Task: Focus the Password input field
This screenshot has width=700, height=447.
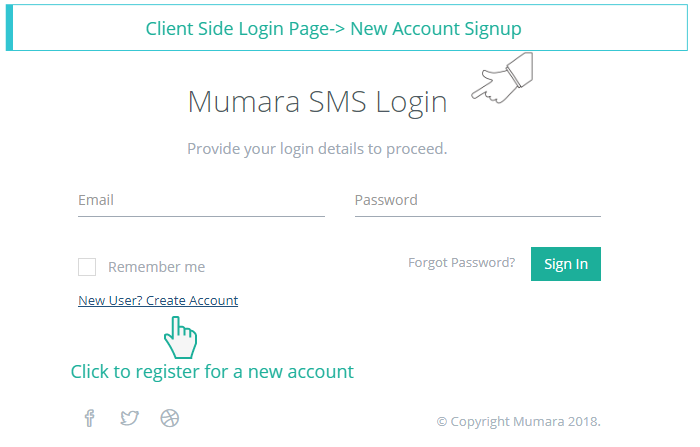Action: [477, 200]
